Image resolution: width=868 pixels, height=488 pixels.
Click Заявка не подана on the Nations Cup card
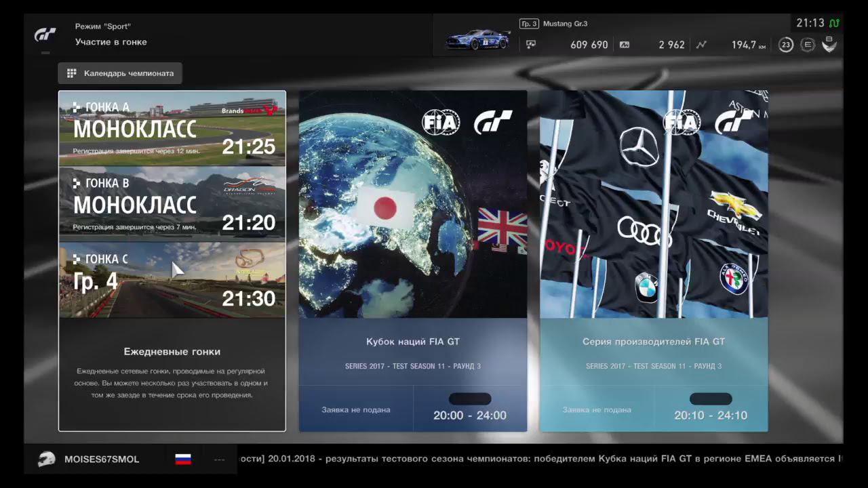pyautogui.click(x=356, y=410)
